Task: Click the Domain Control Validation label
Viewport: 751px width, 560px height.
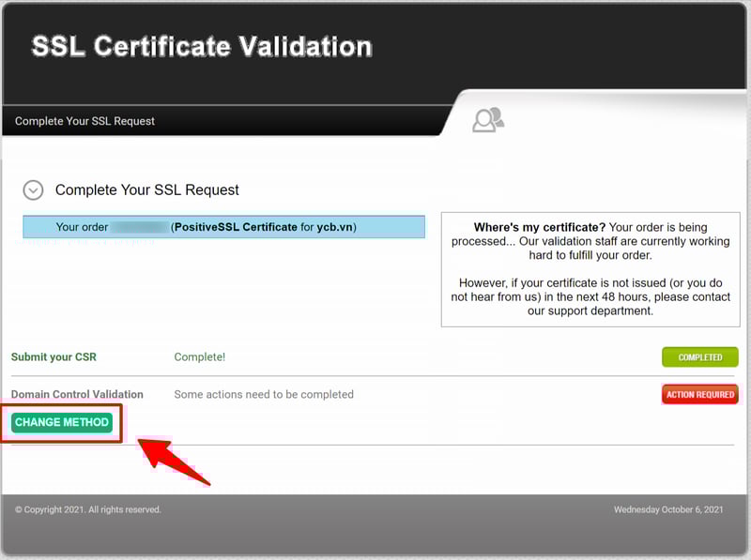Action: [x=77, y=395]
